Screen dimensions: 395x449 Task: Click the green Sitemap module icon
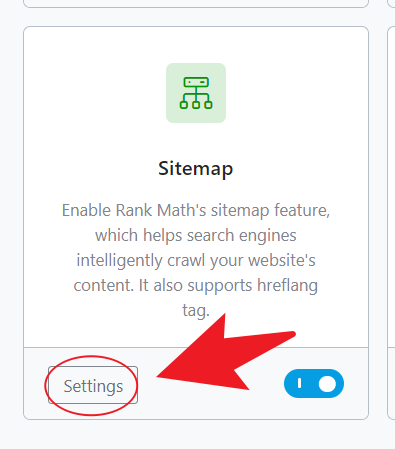(x=196, y=93)
